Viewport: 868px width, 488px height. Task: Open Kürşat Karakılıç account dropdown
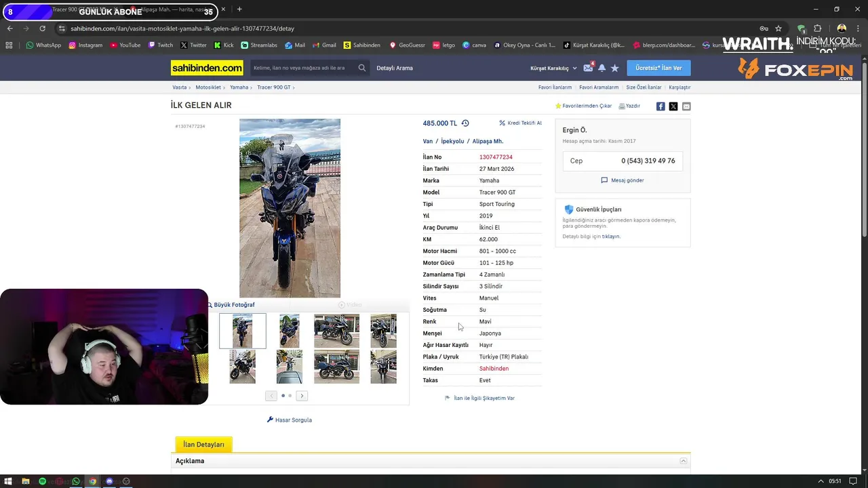[x=553, y=68]
